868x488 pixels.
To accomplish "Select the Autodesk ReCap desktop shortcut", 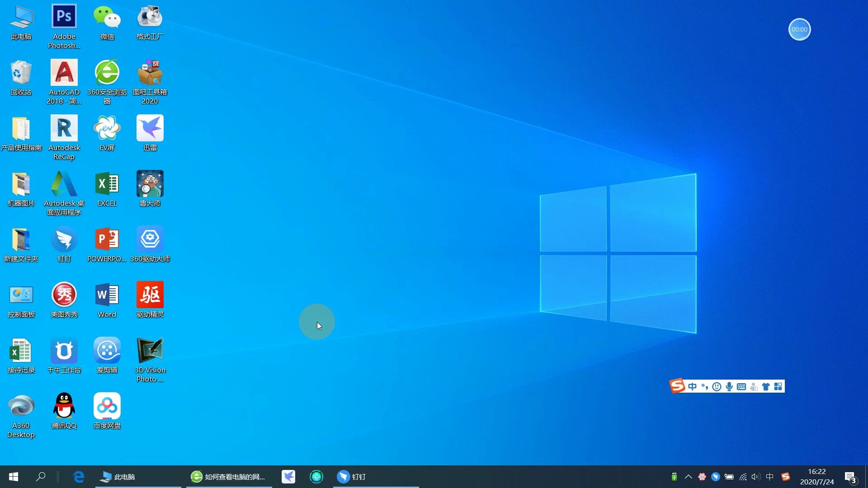I will pos(64,138).
